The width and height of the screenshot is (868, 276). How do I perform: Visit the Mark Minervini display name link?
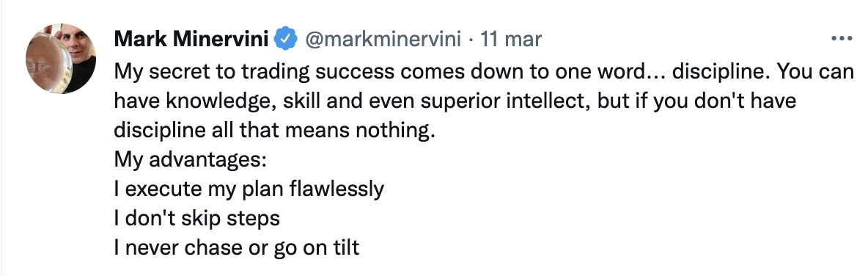[x=192, y=39]
